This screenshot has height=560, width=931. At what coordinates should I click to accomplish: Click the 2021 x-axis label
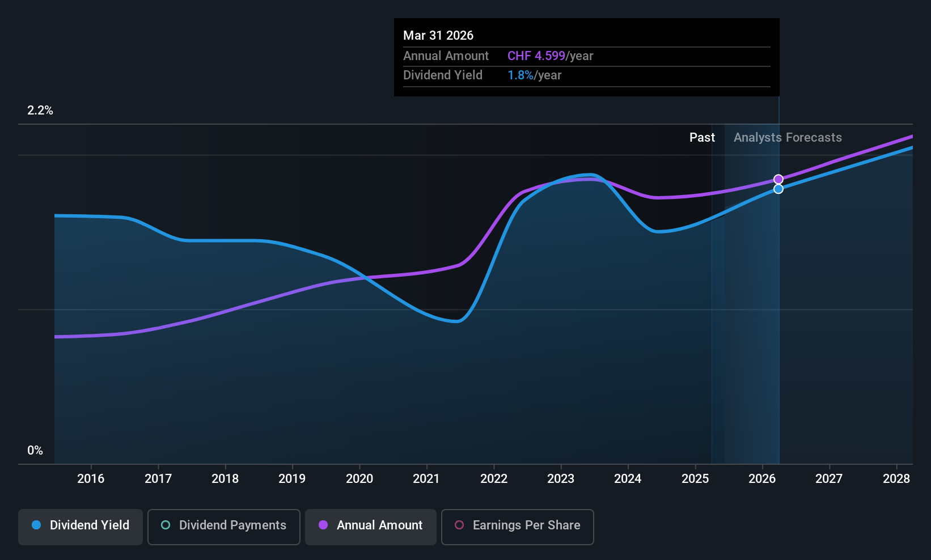point(426,479)
